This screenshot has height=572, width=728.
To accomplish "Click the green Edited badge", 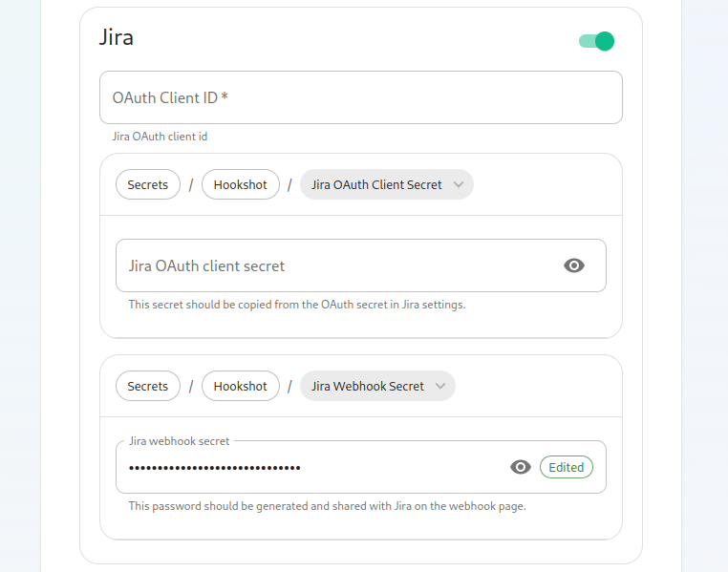I will pyautogui.click(x=566, y=467).
